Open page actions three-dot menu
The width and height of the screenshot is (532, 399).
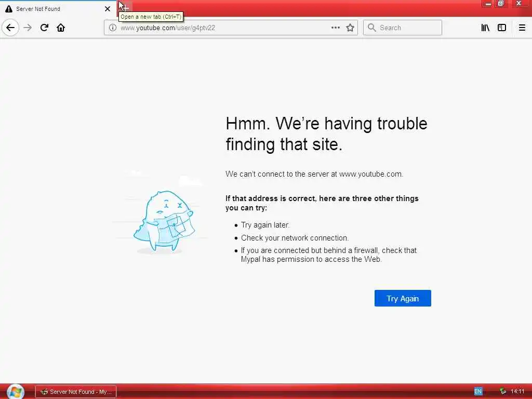335,28
